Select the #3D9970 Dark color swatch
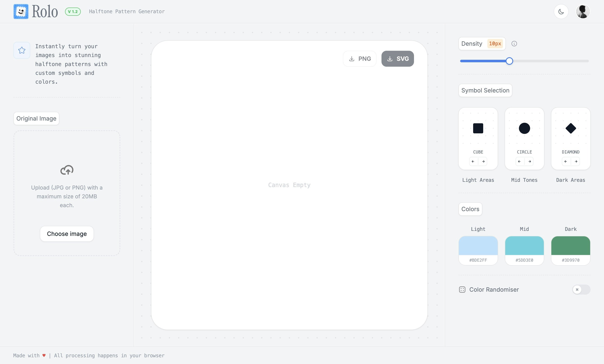This screenshot has width=604, height=364. [x=570, y=247]
